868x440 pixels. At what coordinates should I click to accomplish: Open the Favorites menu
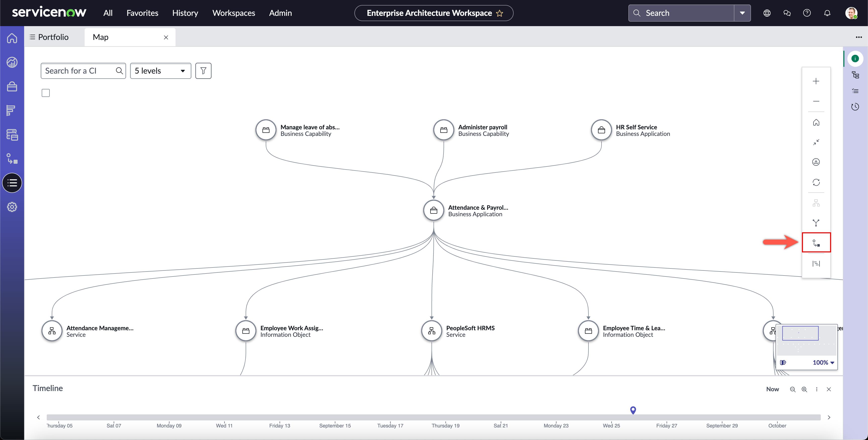(x=142, y=13)
